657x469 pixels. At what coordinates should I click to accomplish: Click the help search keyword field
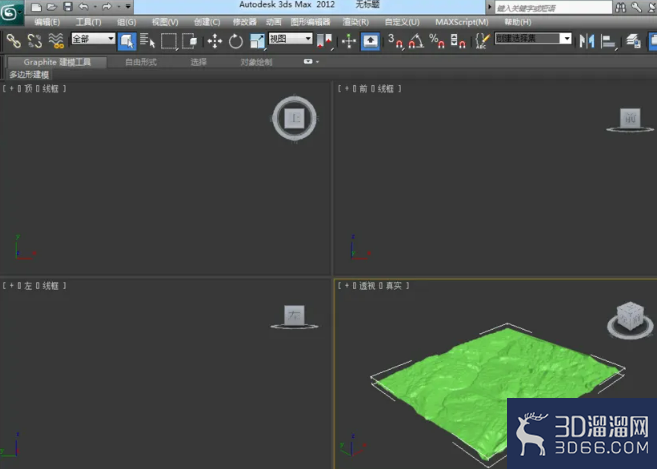553,8
